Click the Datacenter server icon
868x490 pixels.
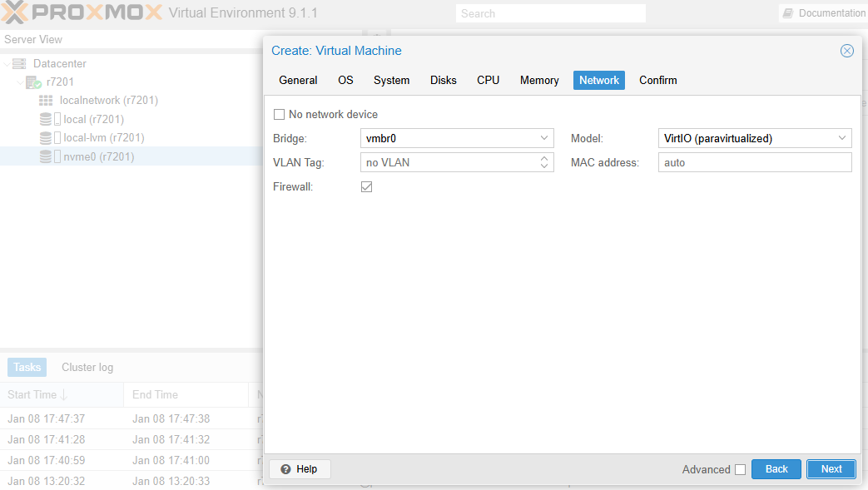19,64
